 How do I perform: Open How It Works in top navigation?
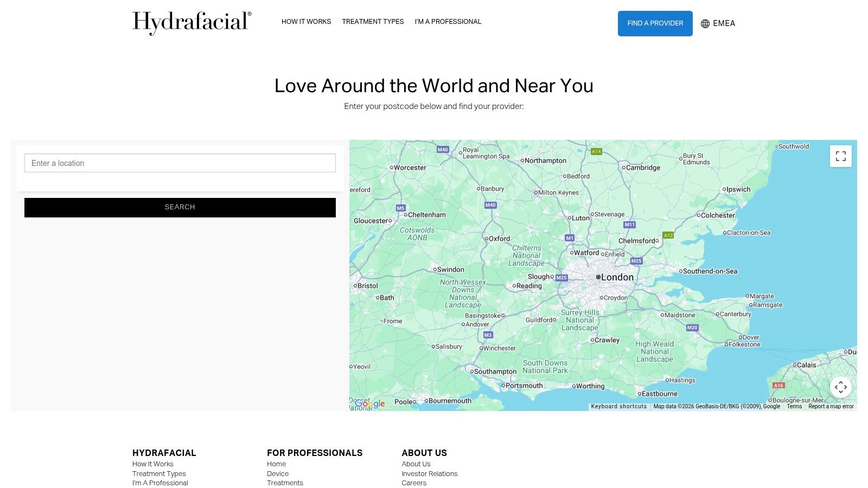tap(306, 22)
